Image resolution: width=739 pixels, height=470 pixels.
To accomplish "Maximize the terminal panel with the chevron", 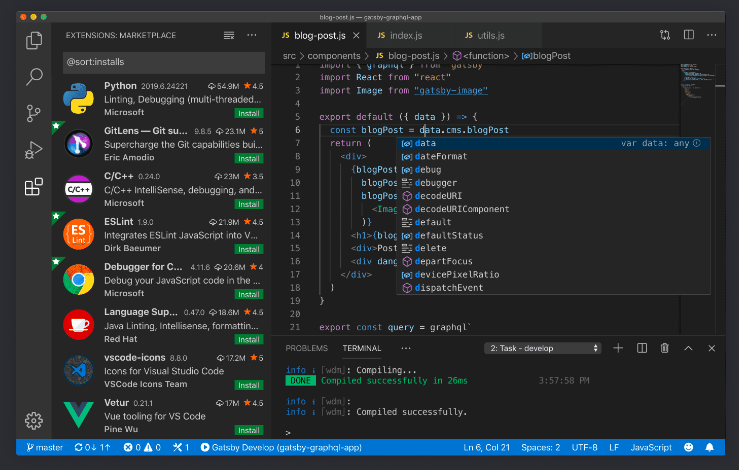I will pyautogui.click(x=688, y=348).
